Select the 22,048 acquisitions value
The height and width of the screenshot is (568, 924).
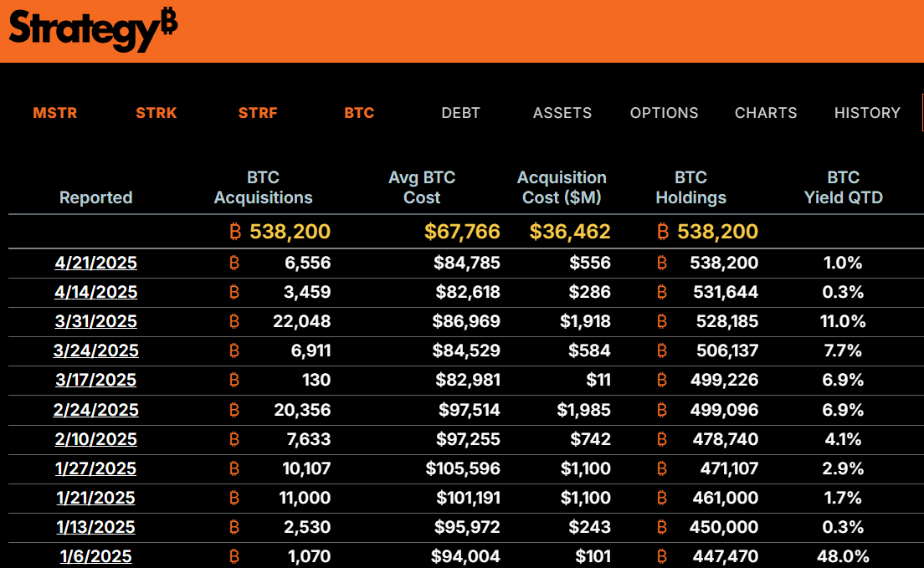coord(301,322)
